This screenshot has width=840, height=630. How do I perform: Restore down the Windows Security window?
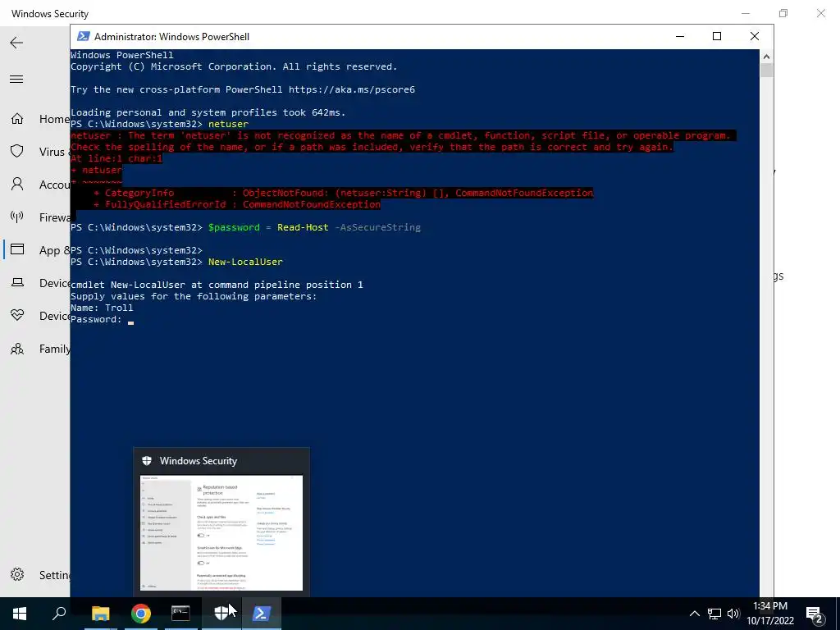point(783,13)
